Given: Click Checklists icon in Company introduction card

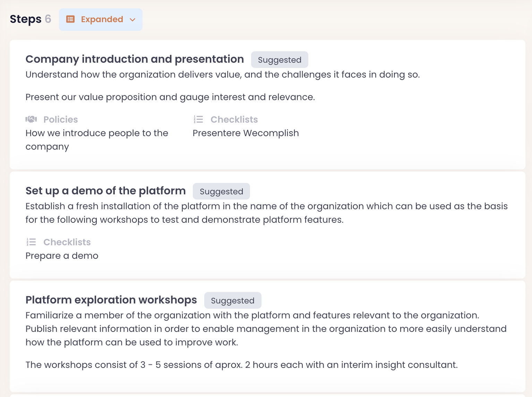Looking at the screenshot, I should coord(198,120).
